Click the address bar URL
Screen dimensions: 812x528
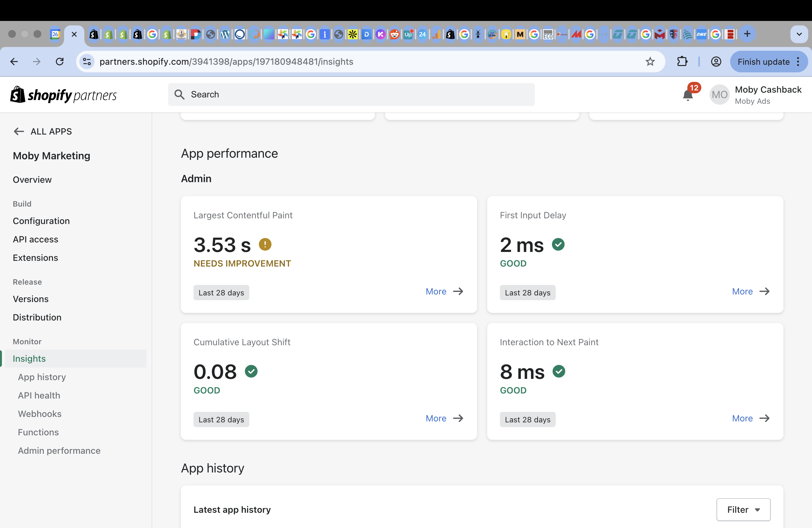coord(226,62)
